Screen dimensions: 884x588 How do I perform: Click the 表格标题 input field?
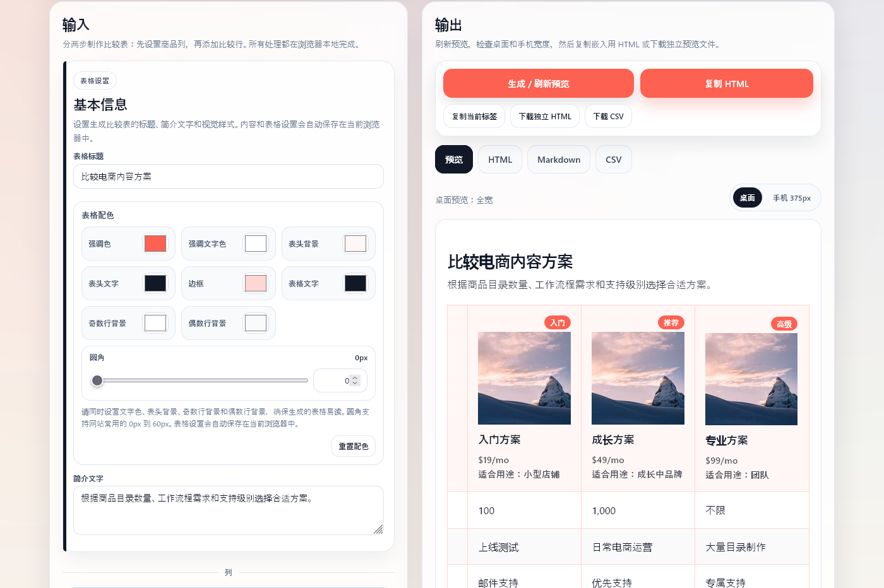229,177
